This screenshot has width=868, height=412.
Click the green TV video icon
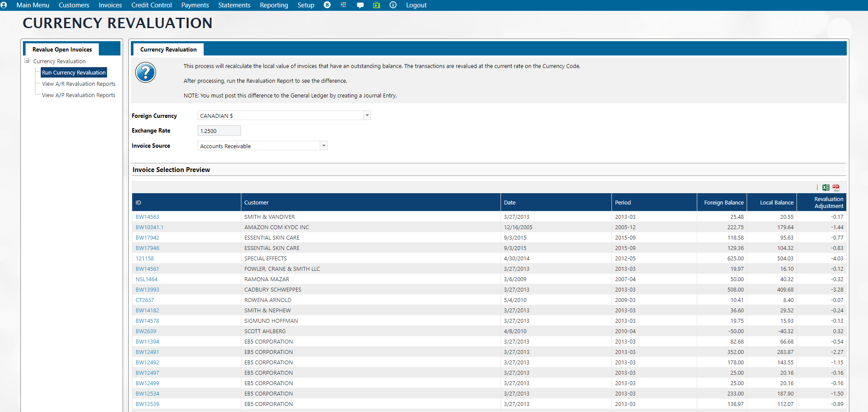[377, 5]
